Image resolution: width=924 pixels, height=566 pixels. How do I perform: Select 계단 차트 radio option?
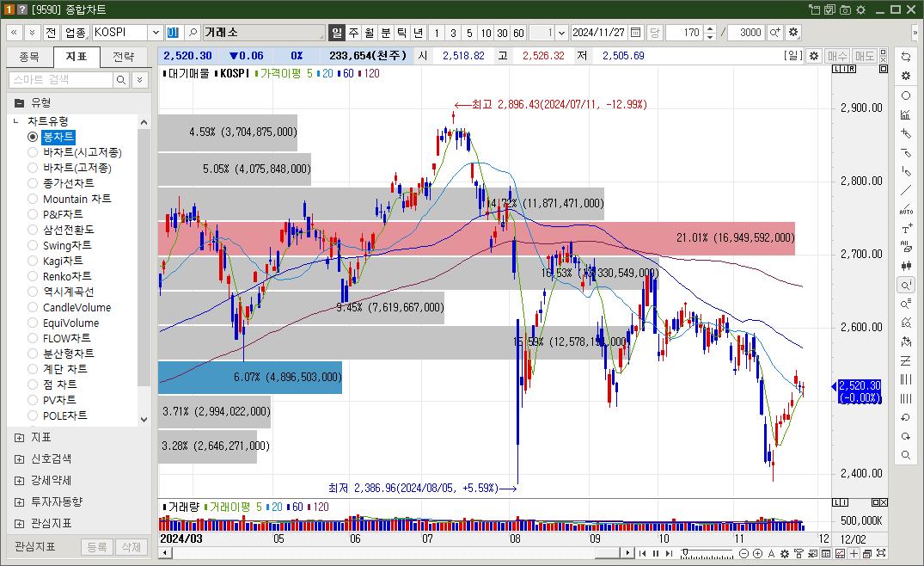[33, 369]
